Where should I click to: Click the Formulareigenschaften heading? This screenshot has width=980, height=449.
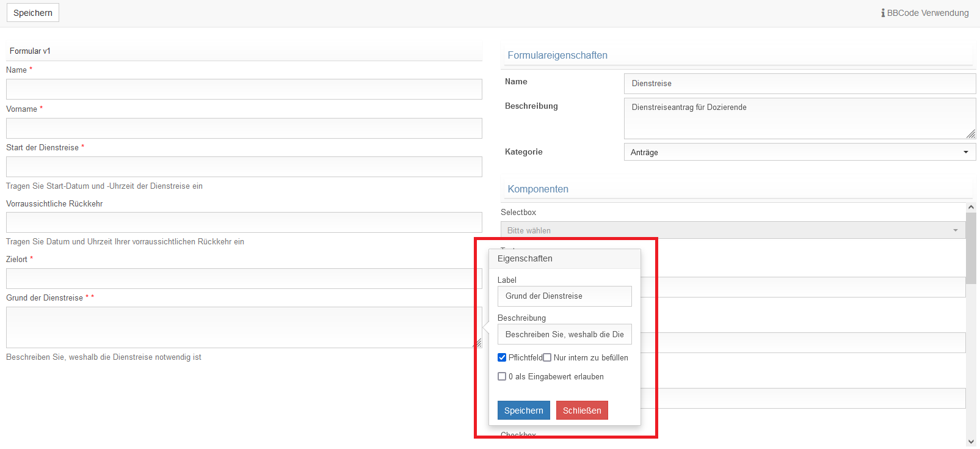click(x=557, y=55)
